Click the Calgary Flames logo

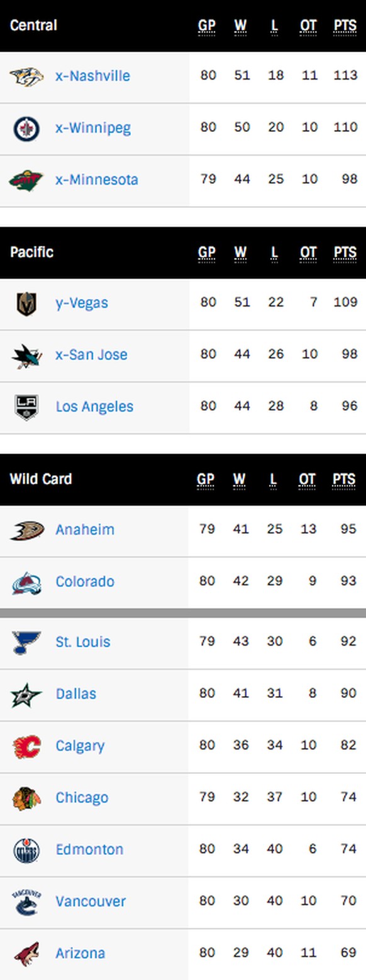tap(26, 746)
